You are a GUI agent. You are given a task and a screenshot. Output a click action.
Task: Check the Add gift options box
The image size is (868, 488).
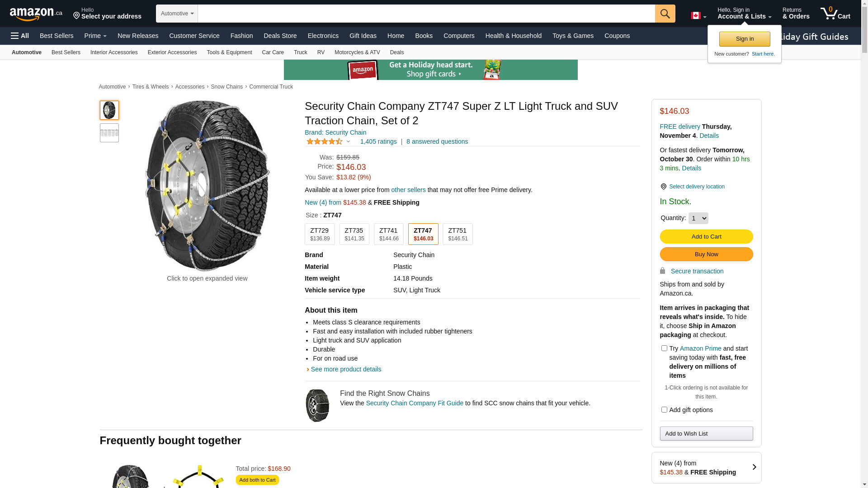(x=664, y=410)
